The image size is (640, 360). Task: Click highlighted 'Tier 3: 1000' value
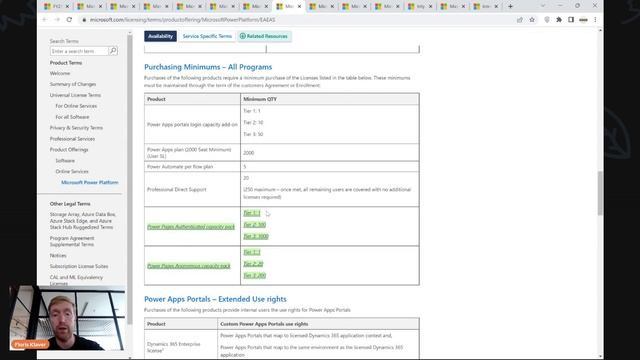(x=256, y=236)
